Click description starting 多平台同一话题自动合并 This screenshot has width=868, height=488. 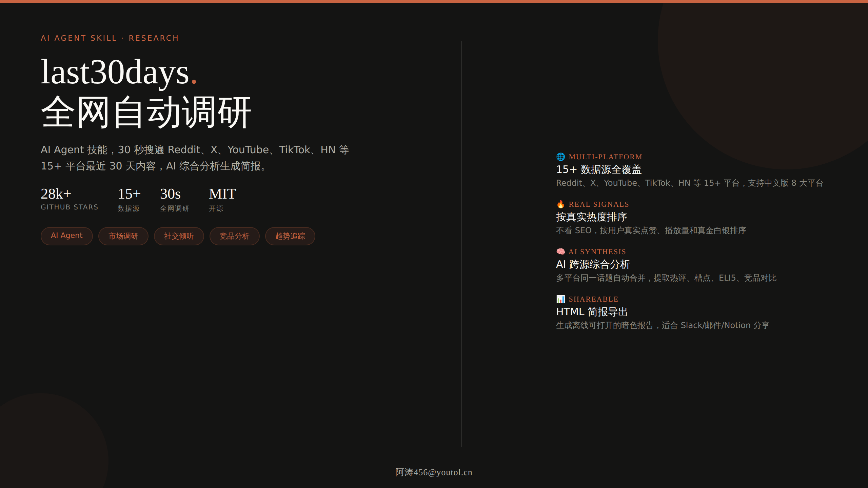(666, 278)
